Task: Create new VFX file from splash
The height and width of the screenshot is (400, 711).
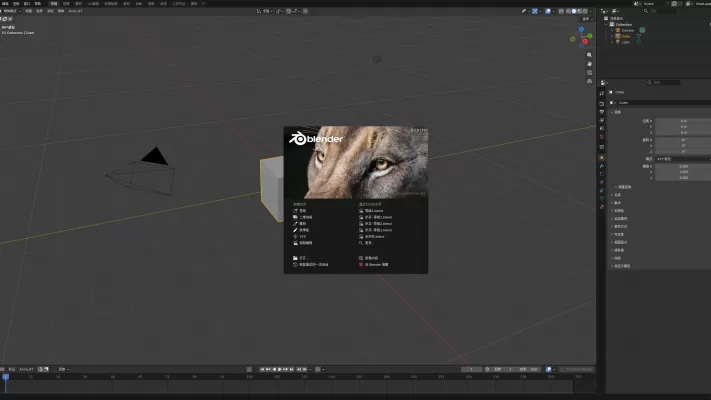Action: [300, 236]
